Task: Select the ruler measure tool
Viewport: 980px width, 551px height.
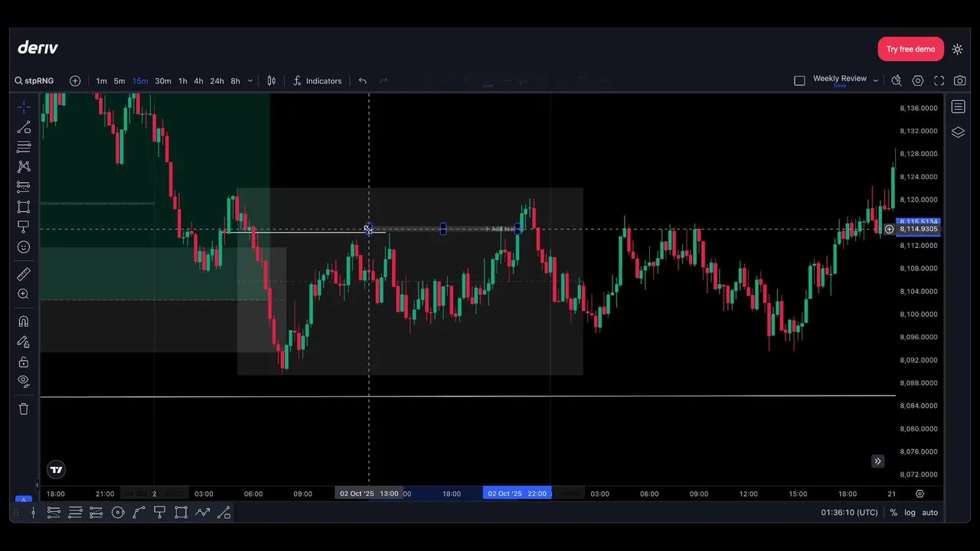Action: 24,274
